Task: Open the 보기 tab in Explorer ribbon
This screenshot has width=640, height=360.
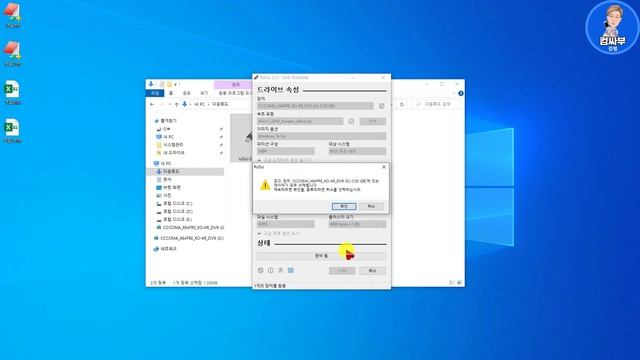Action: coord(204,93)
